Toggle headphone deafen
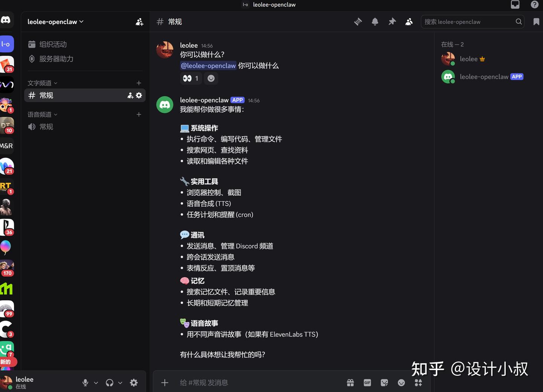Screen dimensions: 543x392 coord(109,383)
